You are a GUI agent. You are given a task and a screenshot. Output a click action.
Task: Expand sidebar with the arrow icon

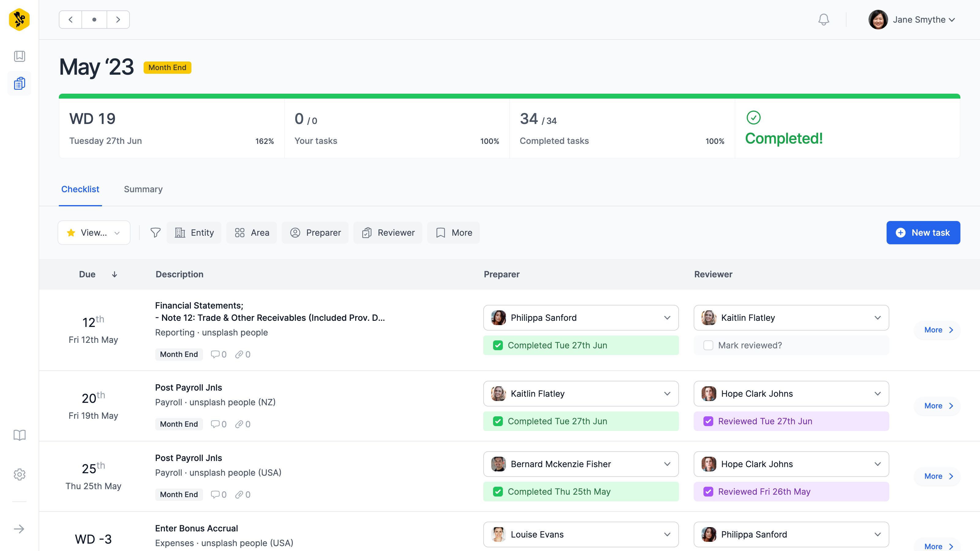19,529
